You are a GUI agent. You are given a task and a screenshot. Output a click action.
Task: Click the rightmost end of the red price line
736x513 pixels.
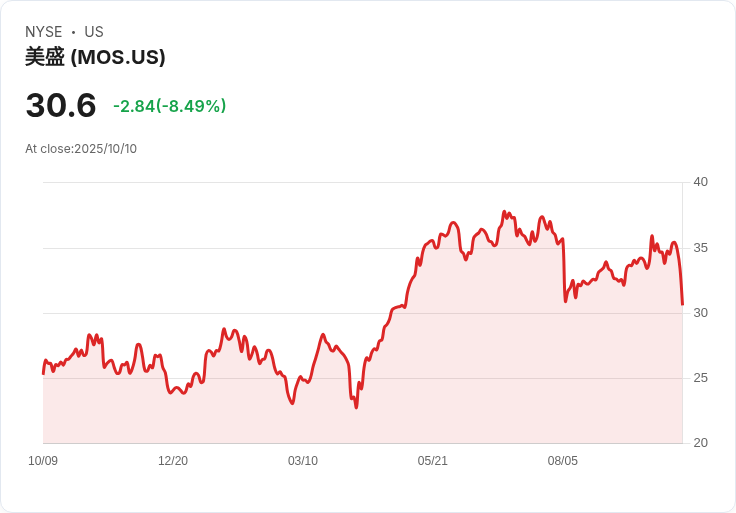pos(682,303)
